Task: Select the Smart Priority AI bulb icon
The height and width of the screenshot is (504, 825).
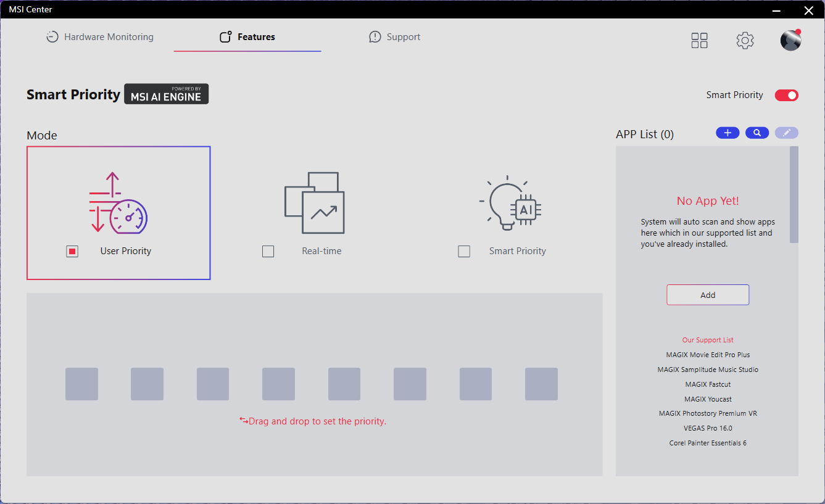Action: (x=510, y=203)
